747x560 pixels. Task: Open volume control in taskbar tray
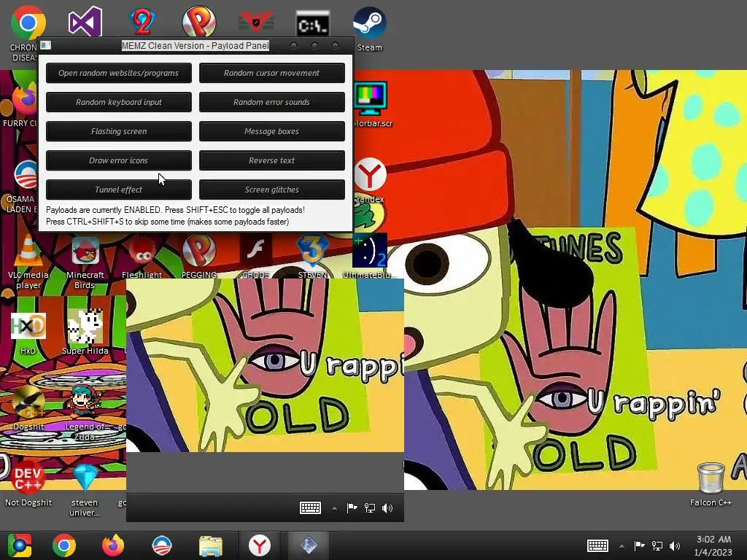pos(675,546)
